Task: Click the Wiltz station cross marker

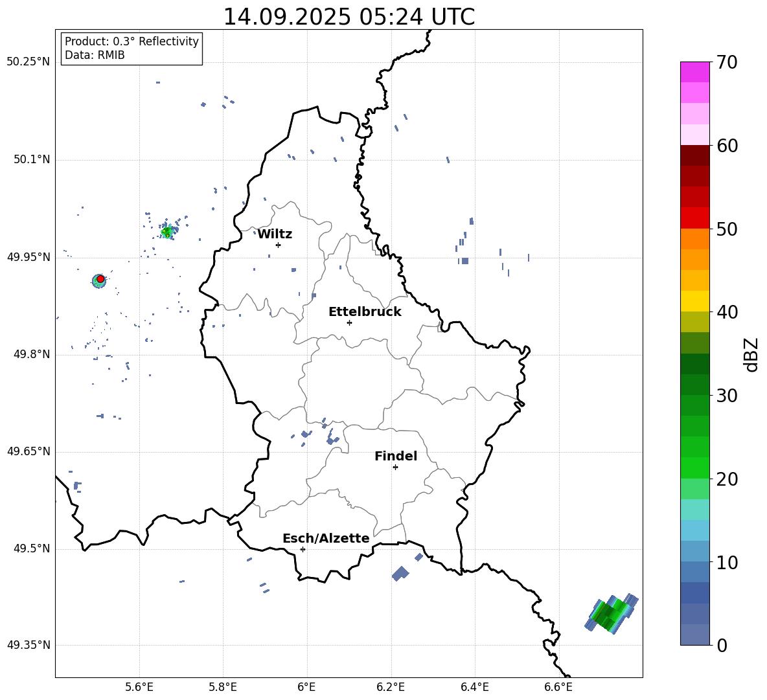Action: 278,245
